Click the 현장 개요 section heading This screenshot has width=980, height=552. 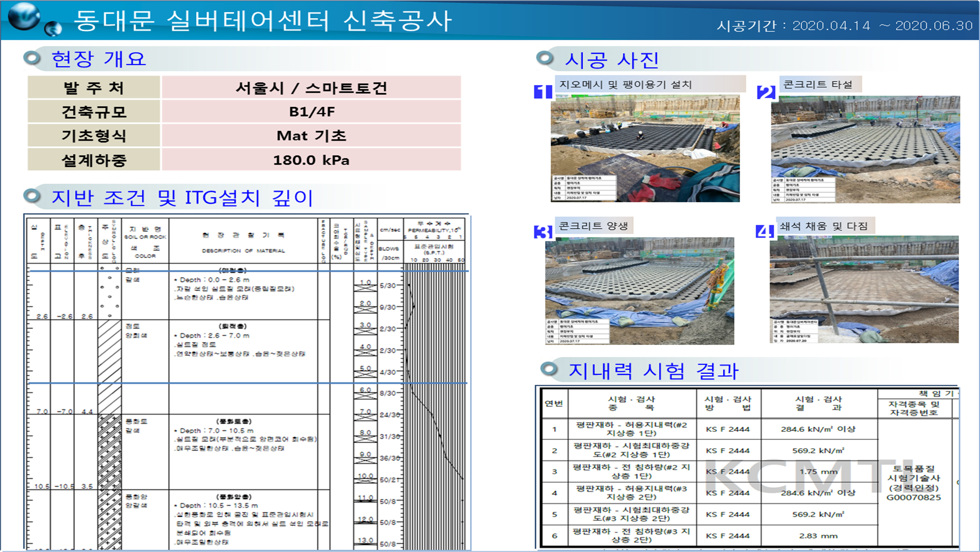99,59
